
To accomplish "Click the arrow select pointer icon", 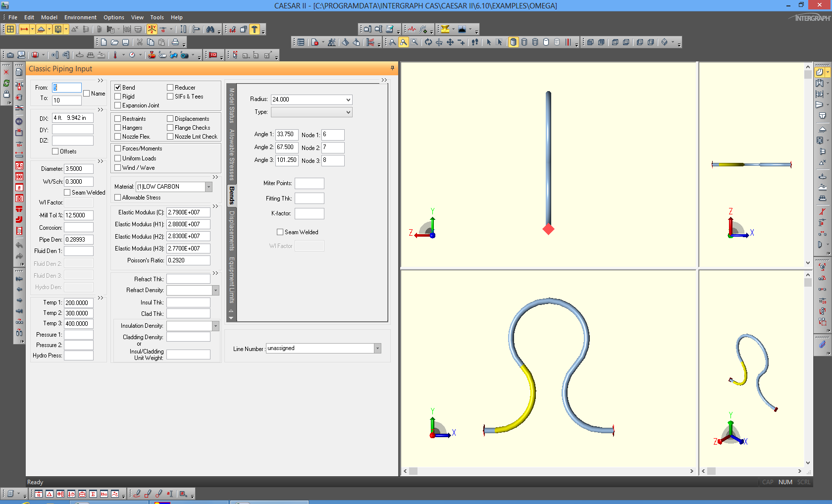I will point(489,42).
